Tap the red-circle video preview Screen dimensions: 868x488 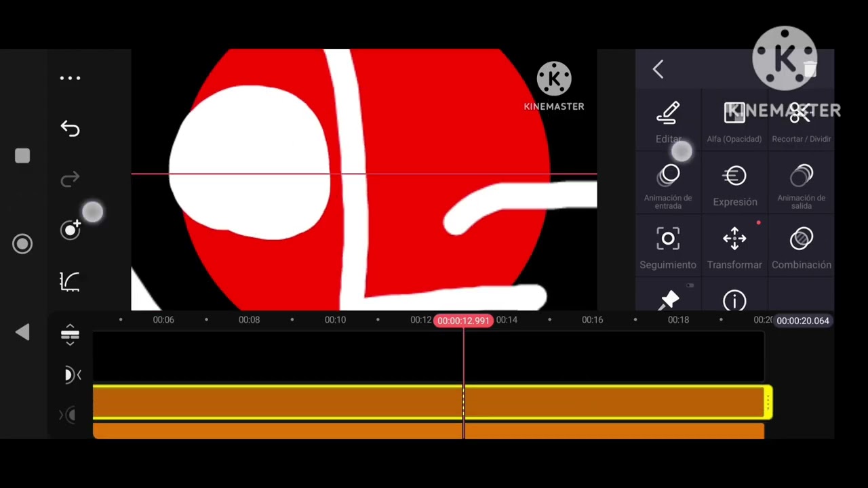click(364, 180)
